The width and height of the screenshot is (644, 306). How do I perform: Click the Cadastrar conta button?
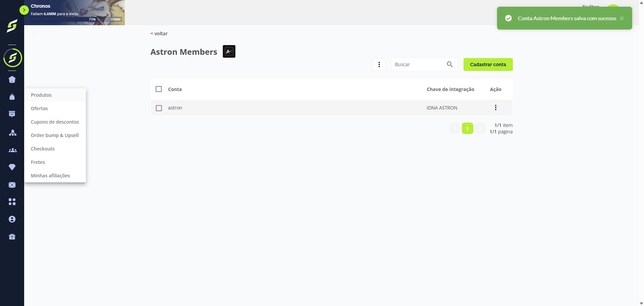click(x=488, y=64)
